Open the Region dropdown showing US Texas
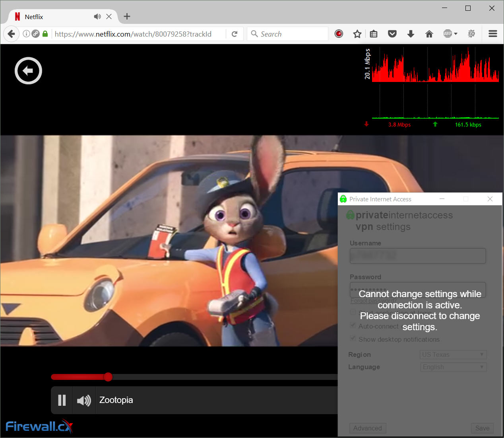504x438 pixels. point(453,354)
